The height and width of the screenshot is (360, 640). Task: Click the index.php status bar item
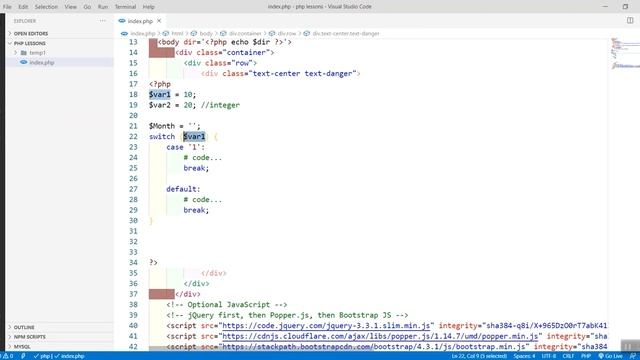pyautogui.click(x=69, y=356)
